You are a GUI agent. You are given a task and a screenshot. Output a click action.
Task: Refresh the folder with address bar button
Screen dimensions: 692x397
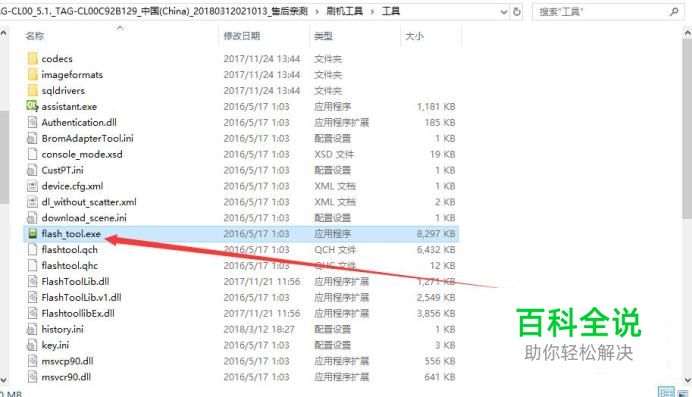tap(517, 12)
